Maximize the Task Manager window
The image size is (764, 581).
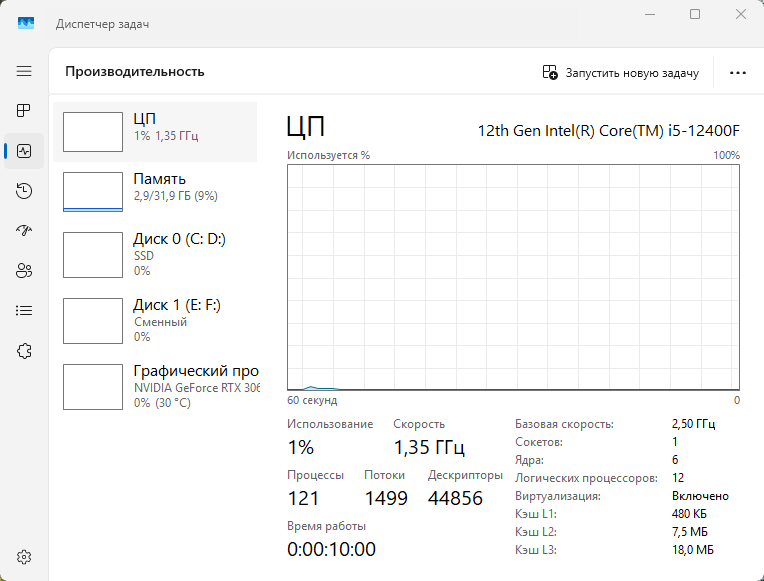pos(695,14)
